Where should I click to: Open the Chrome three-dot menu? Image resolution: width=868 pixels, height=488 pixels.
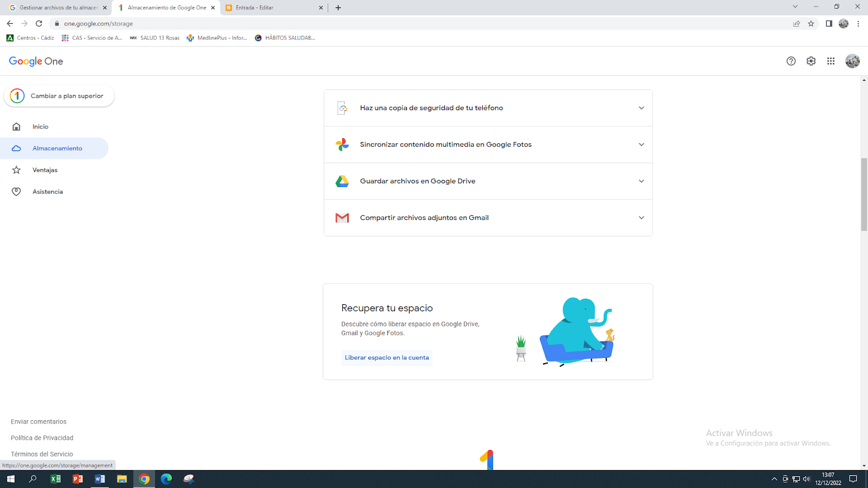click(858, 23)
